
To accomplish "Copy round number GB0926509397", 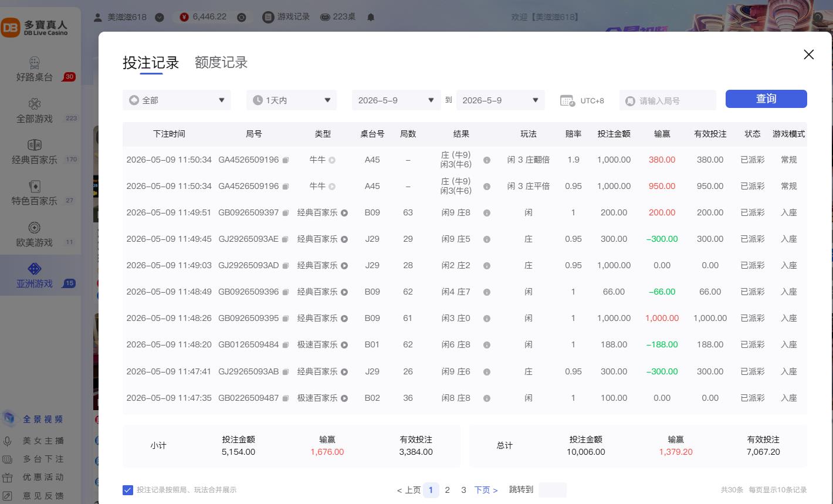I will (x=286, y=213).
